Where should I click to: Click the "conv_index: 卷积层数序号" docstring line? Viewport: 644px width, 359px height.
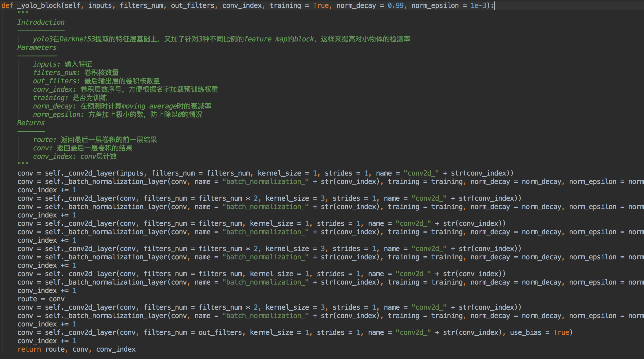125,89
